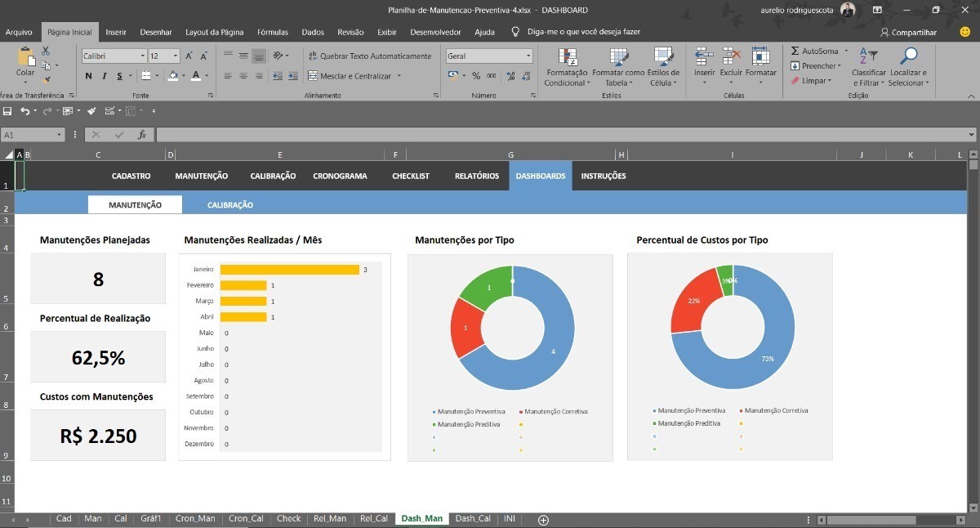Image resolution: width=980 pixels, height=528 pixels.
Task: Click the Classificar e Filtrar icon
Action: click(868, 56)
